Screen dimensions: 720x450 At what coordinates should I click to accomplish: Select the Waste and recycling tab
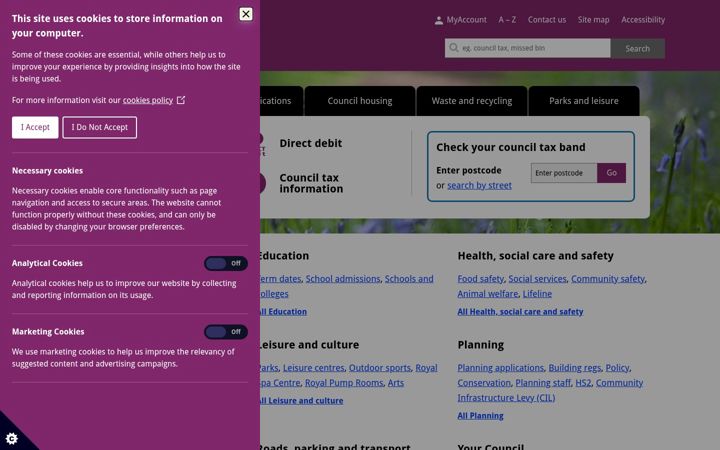[x=472, y=101]
